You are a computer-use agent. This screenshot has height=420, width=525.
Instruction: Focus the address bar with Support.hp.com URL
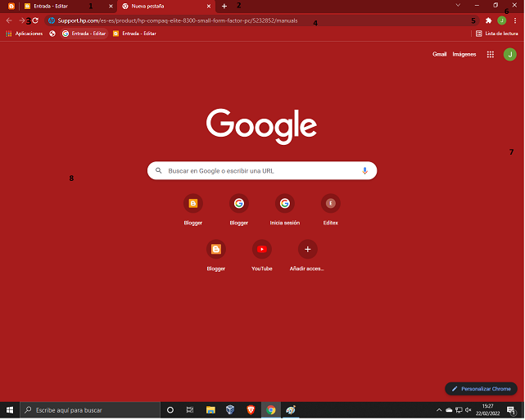261,20
